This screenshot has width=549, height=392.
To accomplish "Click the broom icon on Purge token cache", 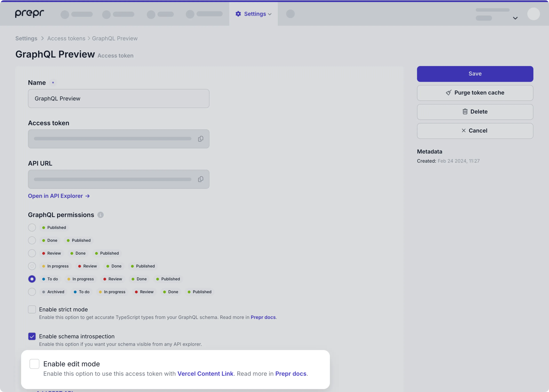I will [x=448, y=93].
